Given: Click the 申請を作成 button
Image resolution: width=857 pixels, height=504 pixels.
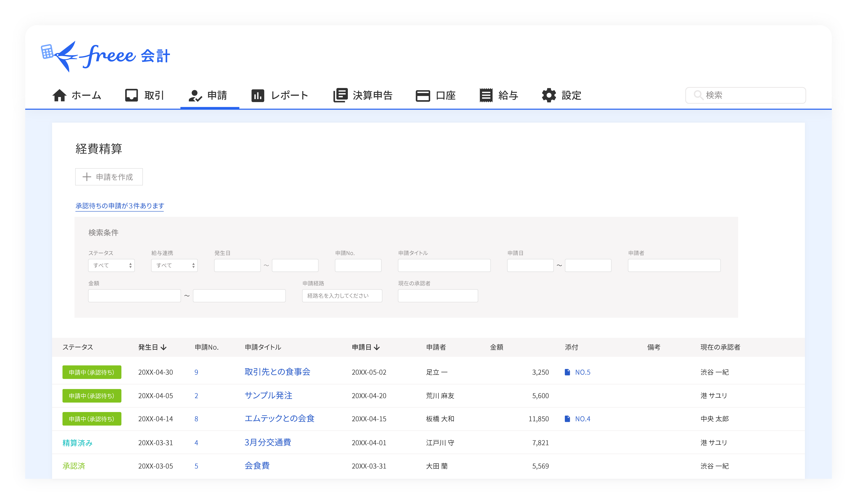Looking at the screenshot, I should click(109, 177).
